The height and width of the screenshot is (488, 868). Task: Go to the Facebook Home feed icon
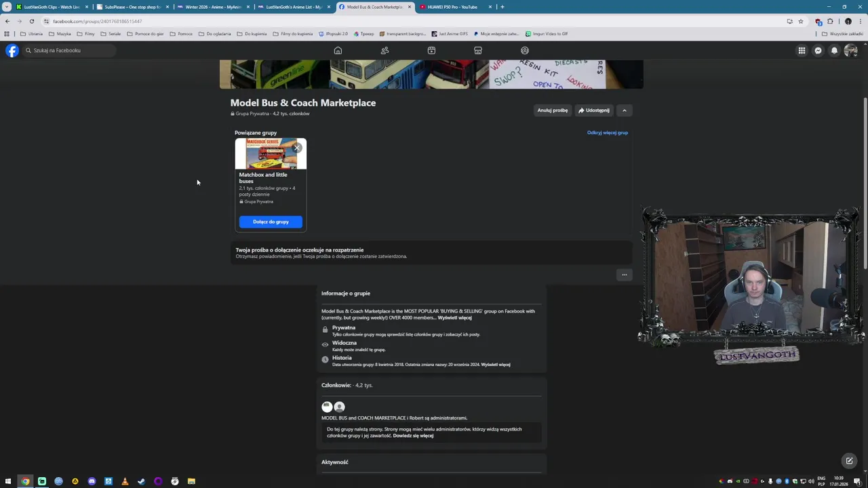[338, 50]
